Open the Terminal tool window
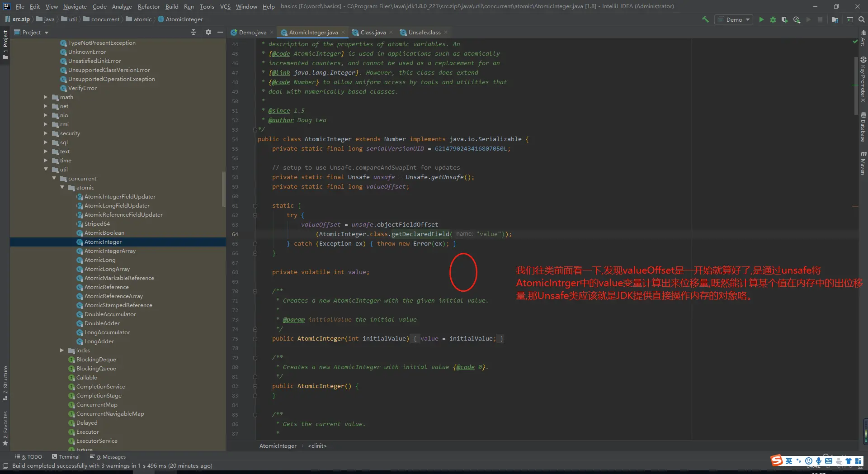Image resolution: width=868 pixels, height=474 pixels. point(66,457)
